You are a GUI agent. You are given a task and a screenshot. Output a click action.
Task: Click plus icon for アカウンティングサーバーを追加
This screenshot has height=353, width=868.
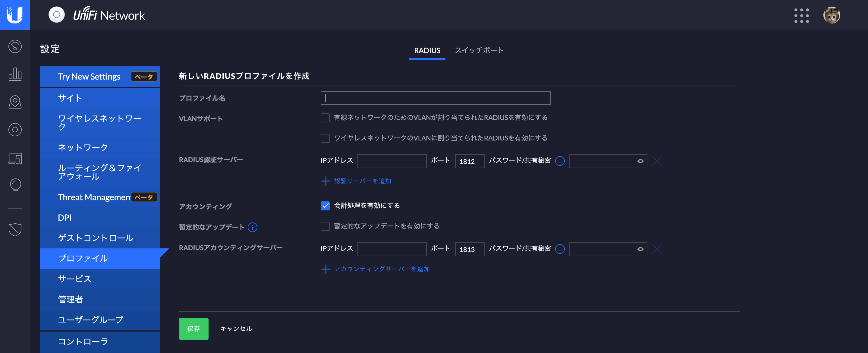point(325,269)
